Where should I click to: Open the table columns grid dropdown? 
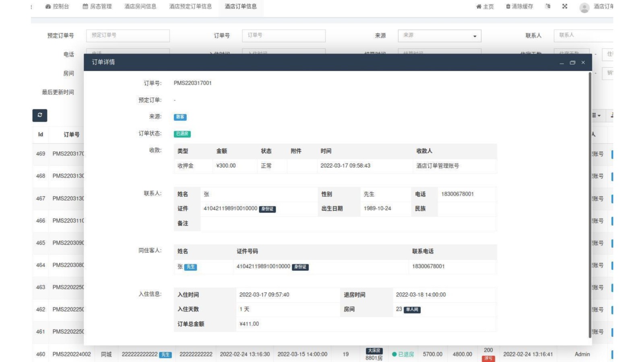[597, 115]
